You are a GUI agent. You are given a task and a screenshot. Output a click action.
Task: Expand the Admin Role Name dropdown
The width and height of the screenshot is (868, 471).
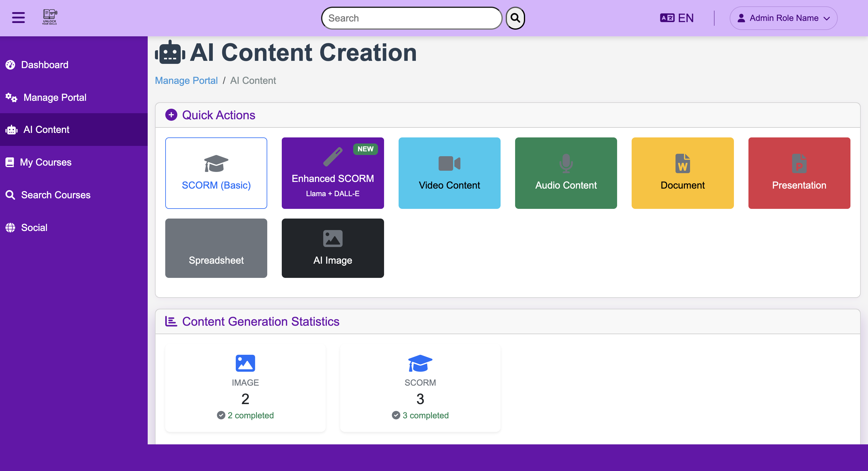tap(783, 18)
